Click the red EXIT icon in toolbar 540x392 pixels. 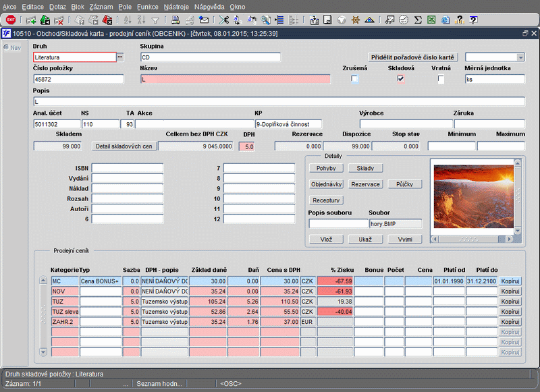click(11, 20)
